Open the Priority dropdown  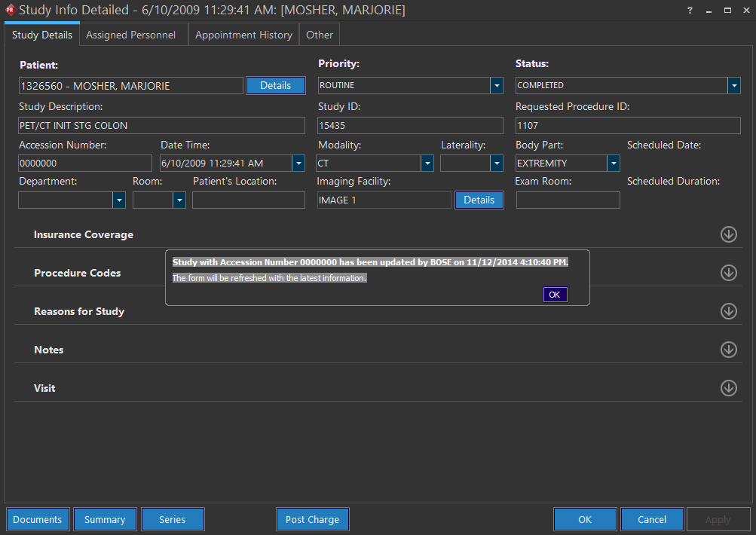pos(497,86)
